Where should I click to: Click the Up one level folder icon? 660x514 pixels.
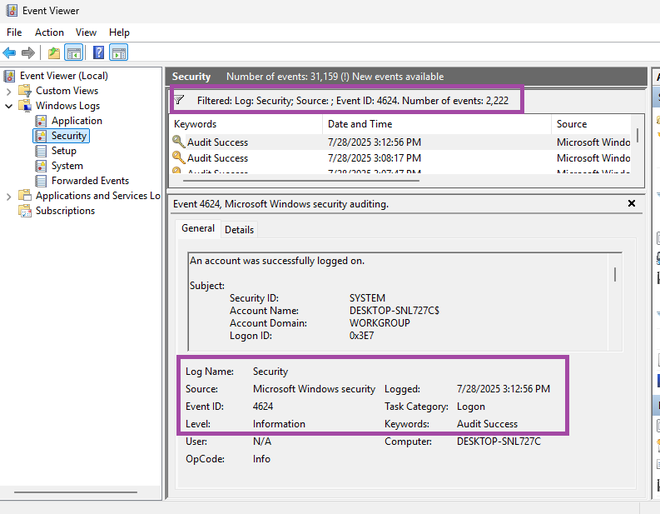53,53
